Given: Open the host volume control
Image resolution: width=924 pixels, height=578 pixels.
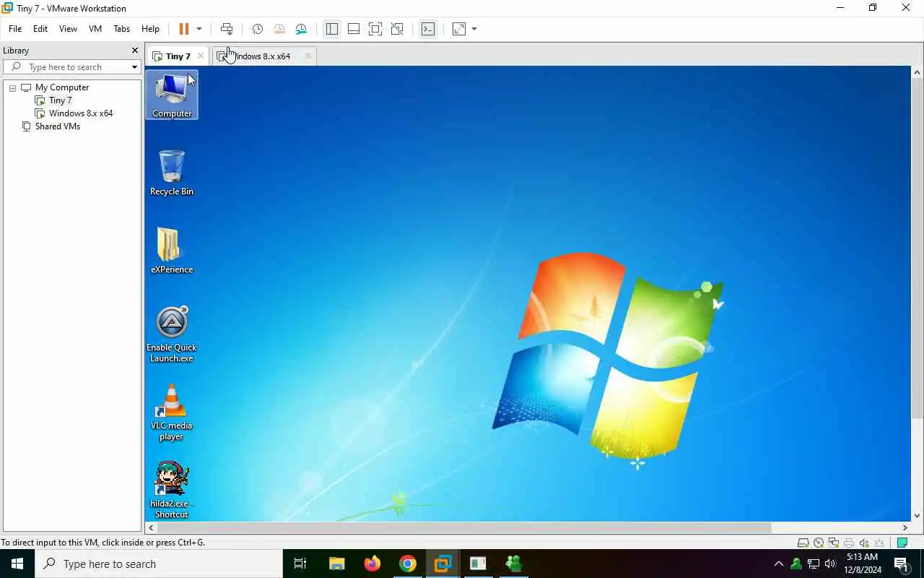Looking at the screenshot, I should 830,564.
